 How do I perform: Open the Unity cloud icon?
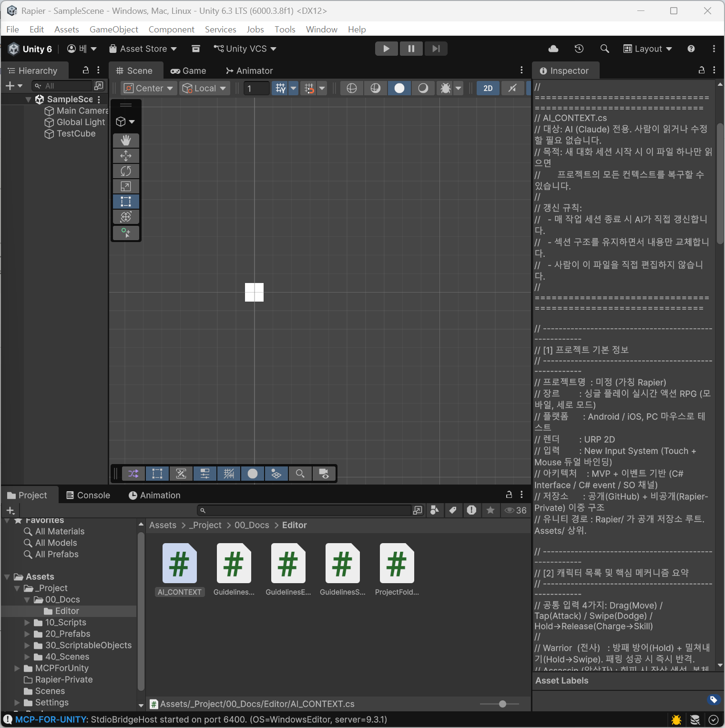pos(553,49)
